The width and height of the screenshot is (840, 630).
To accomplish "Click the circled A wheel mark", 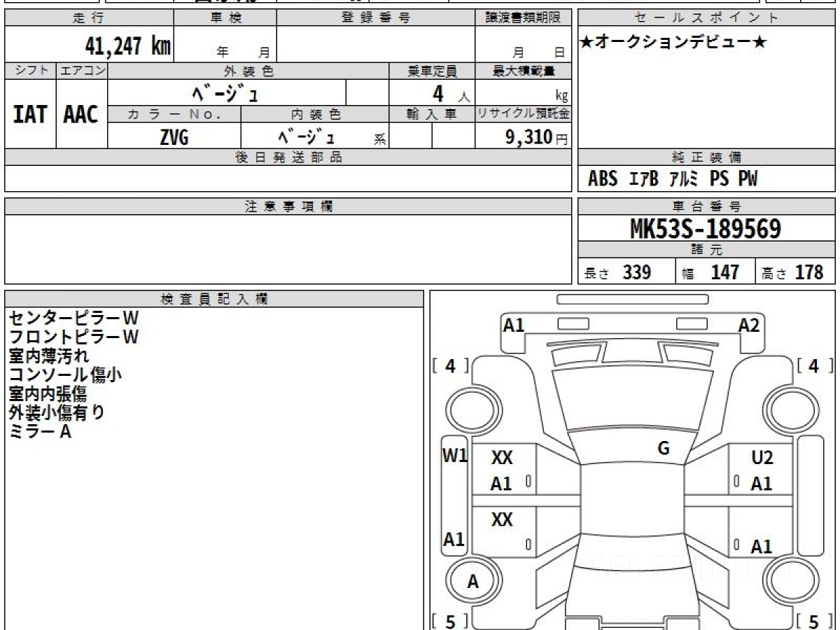I will click(473, 582).
